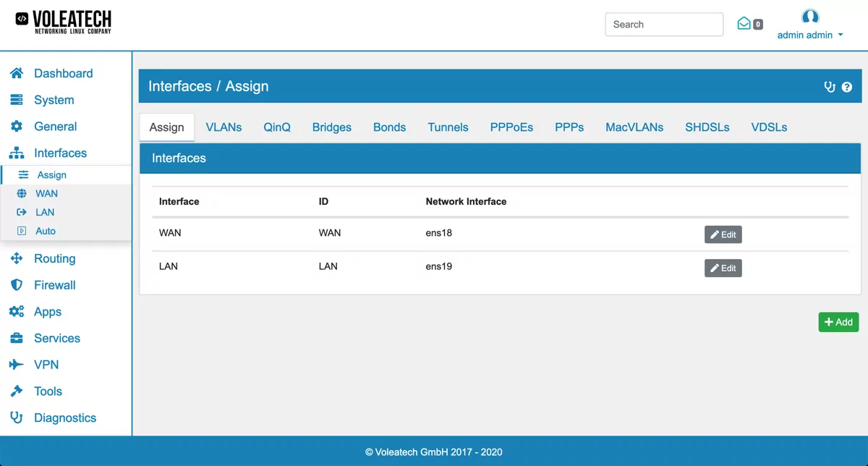This screenshot has height=466, width=868.
Task: Expand the System sidebar menu
Action: click(54, 100)
